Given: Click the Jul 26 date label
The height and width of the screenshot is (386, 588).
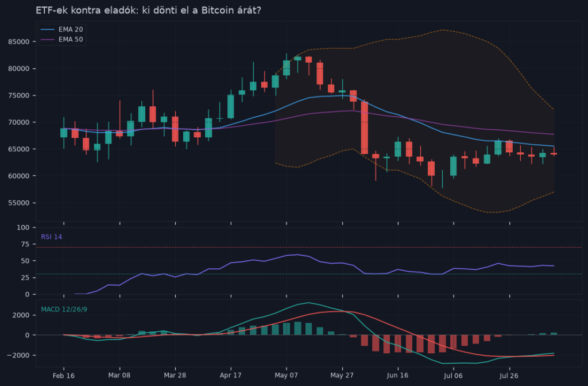Looking at the screenshot, I should (x=509, y=376).
